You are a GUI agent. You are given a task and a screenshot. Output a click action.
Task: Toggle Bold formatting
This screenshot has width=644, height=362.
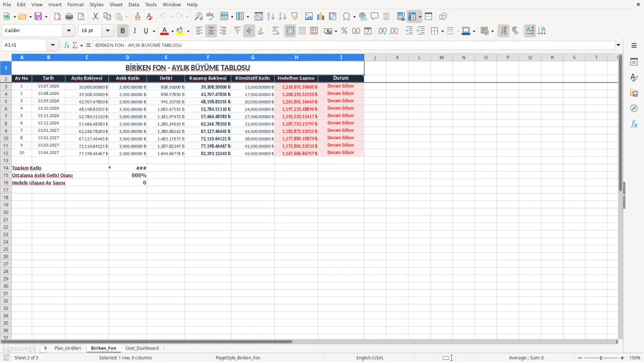pos(123,31)
